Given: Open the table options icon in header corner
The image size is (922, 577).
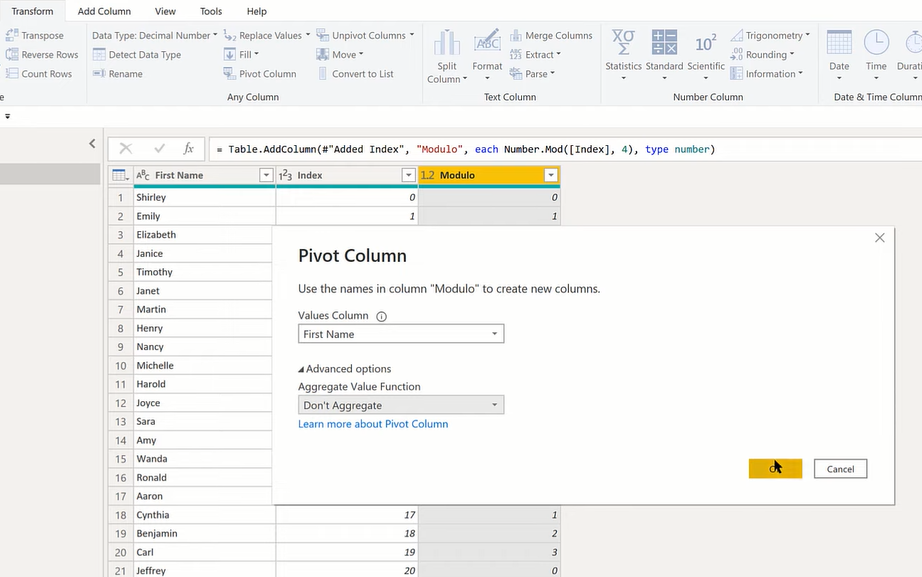Looking at the screenshot, I should pos(120,175).
